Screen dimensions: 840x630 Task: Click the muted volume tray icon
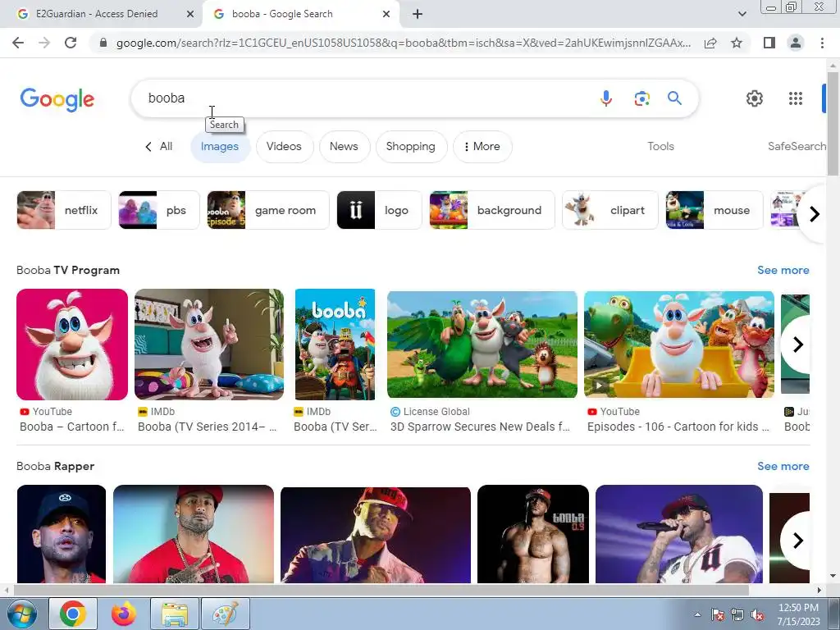(757, 615)
